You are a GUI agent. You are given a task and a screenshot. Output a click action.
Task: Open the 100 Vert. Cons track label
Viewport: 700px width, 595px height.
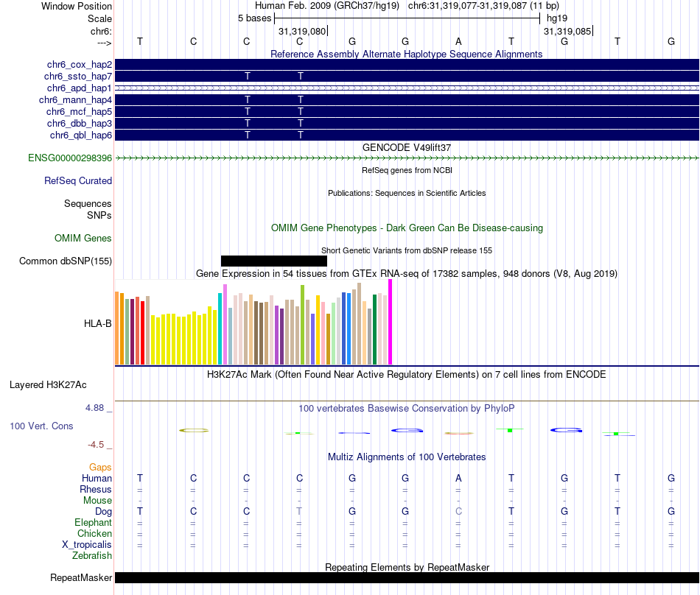(41, 426)
